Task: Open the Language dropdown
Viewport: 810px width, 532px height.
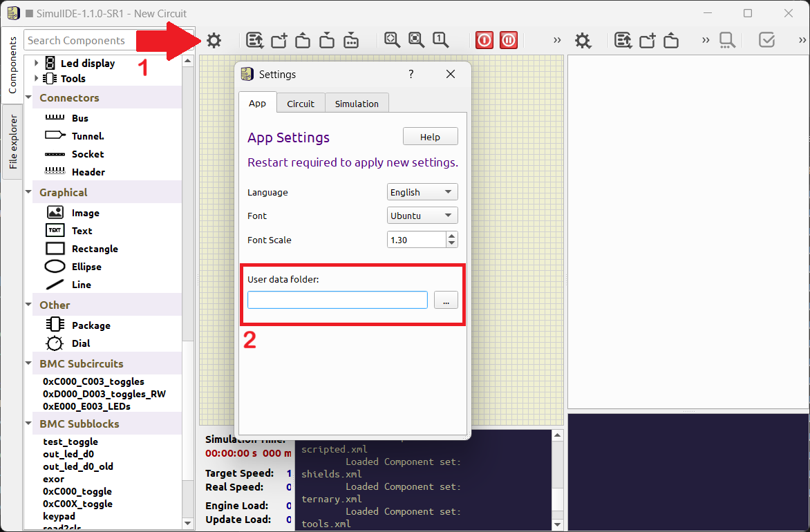Action: pyautogui.click(x=422, y=191)
